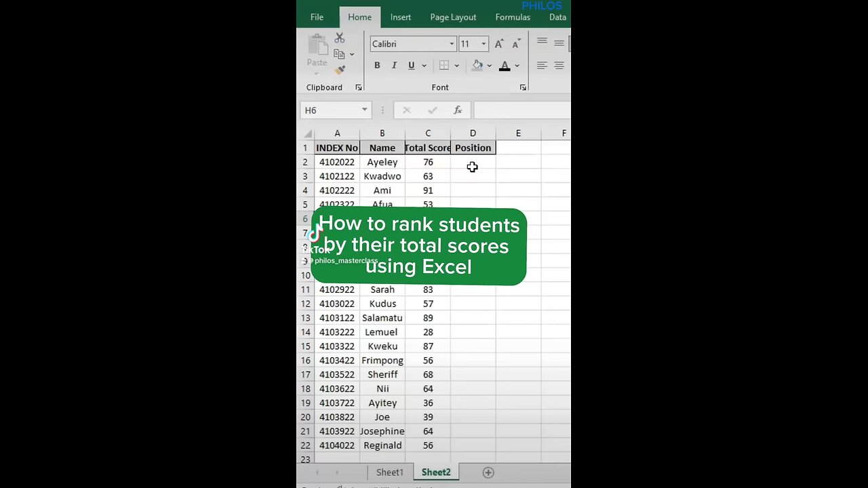Click the cell containing Ayeley

tap(382, 162)
